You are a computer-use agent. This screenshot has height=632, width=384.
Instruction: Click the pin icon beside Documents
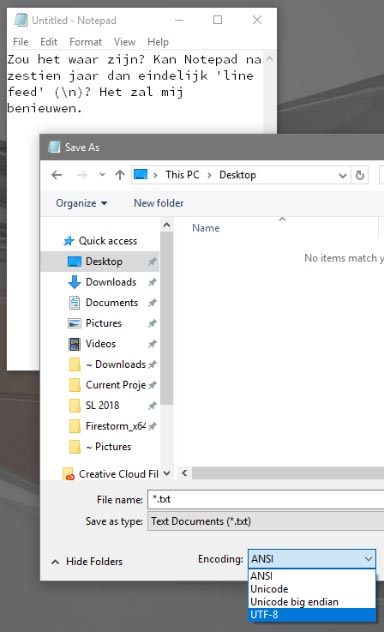click(x=152, y=303)
